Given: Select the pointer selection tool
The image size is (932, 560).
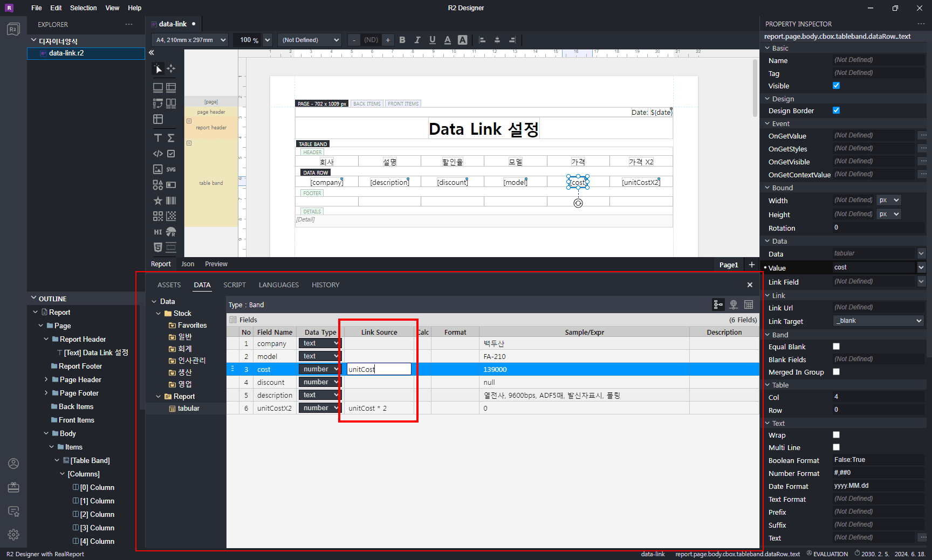Looking at the screenshot, I should (157, 68).
